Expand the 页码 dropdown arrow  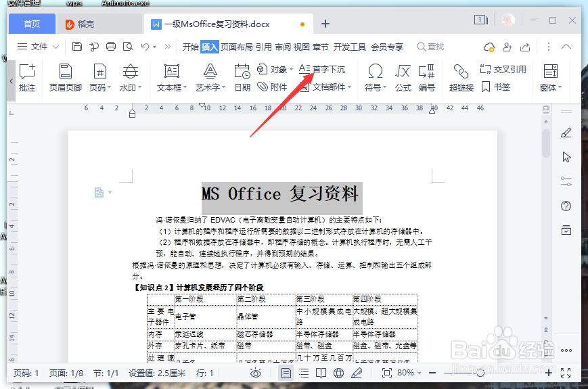[109, 87]
